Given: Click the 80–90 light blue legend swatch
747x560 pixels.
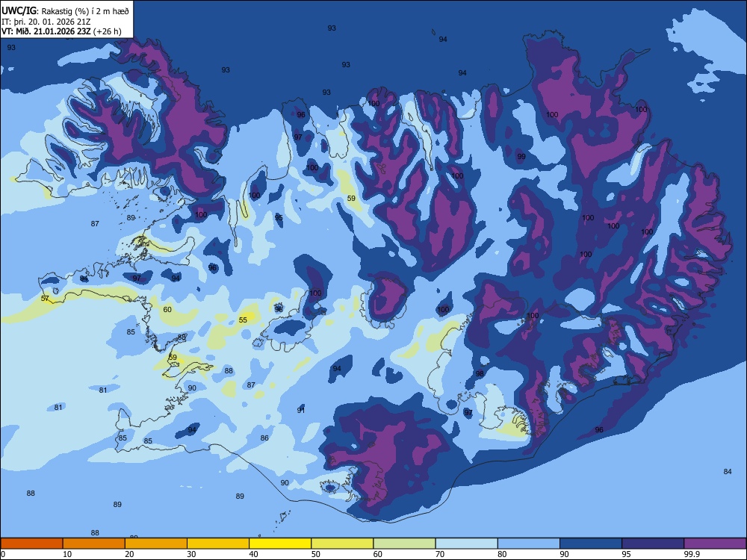Looking at the screenshot, I should pos(529,544).
